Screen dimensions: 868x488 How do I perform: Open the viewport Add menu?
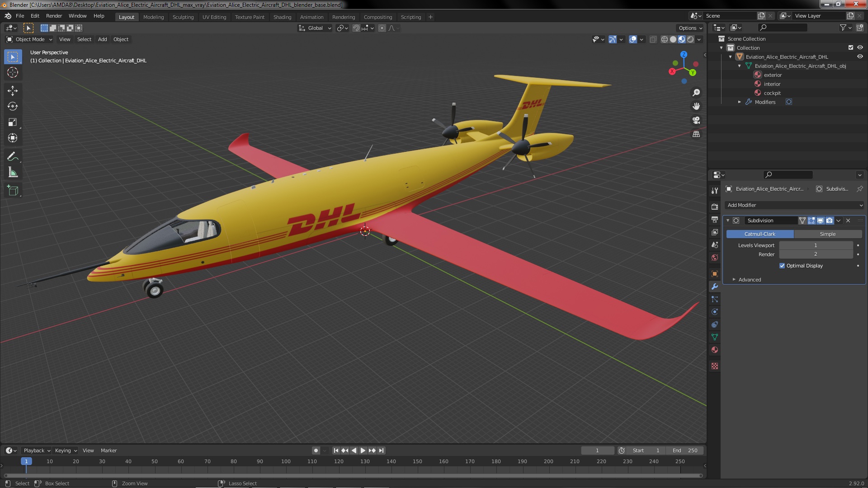point(103,39)
